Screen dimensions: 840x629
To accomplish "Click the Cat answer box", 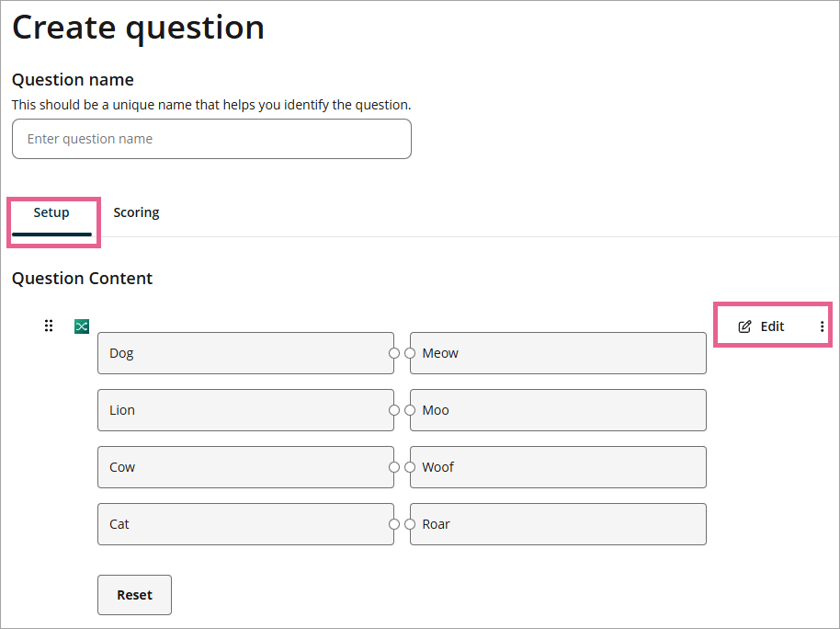I will coord(244,524).
